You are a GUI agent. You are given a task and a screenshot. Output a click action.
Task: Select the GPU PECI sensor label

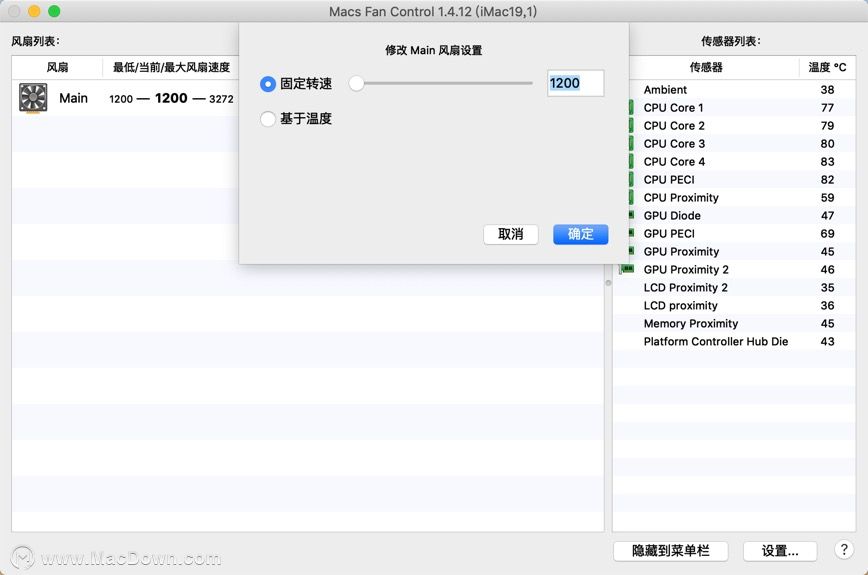[x=669, y=234]
